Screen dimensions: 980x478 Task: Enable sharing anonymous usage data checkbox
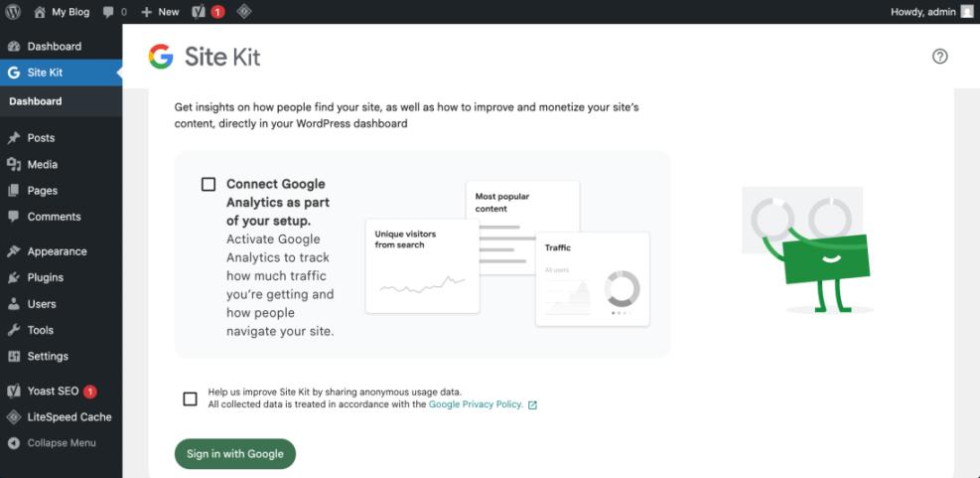190,398
